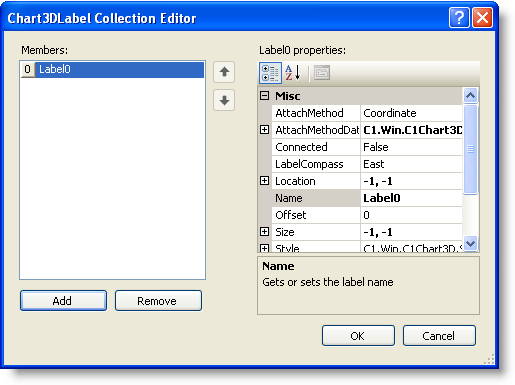This screenshot has height=385, width=515.
Task: Close the Collection Editor dialog
Action: point(482,17)
